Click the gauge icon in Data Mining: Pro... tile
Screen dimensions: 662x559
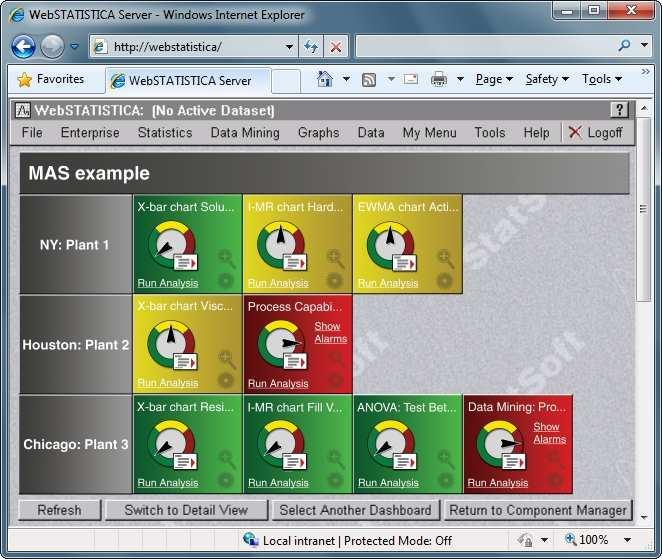502,445
